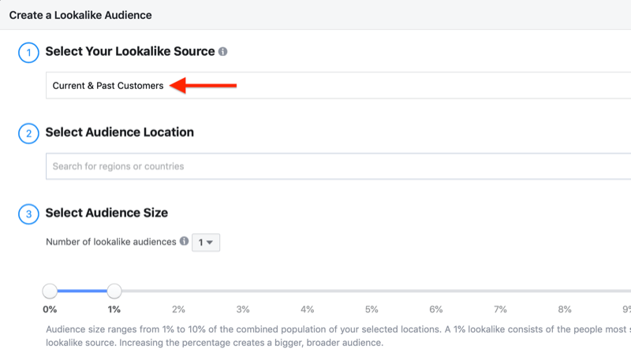The image size is (631, 364).
Task: Click the Create a Lookalike Audience title
Action: (80, 15)
